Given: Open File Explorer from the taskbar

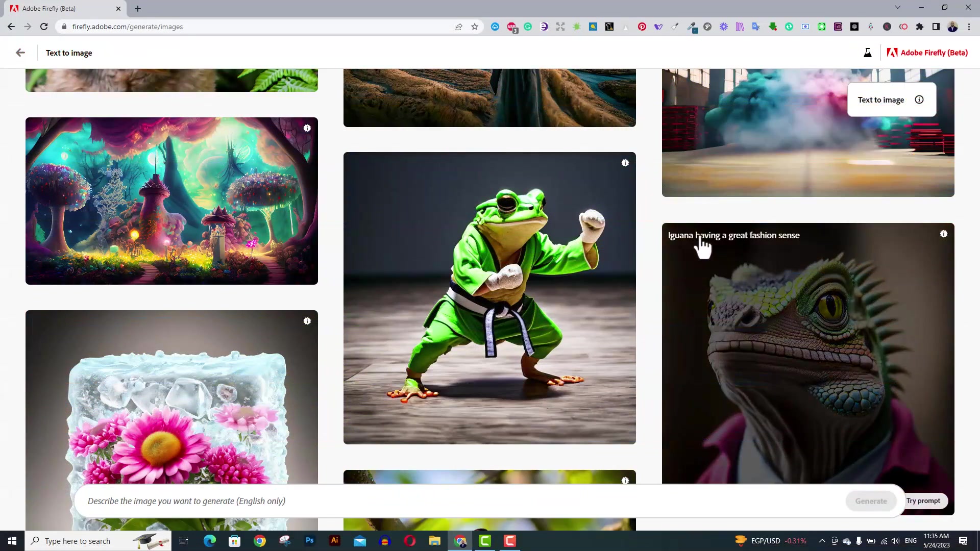Looking at the screenshot, I should [x=435, y=541].
